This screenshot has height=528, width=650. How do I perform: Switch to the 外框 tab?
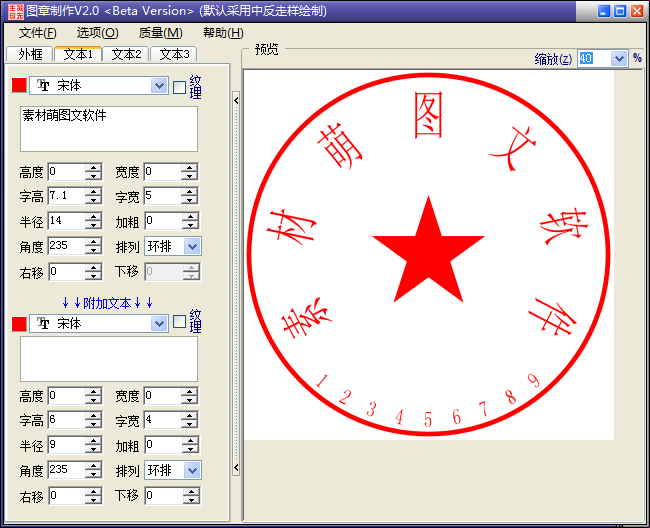(x=30, y=54)
